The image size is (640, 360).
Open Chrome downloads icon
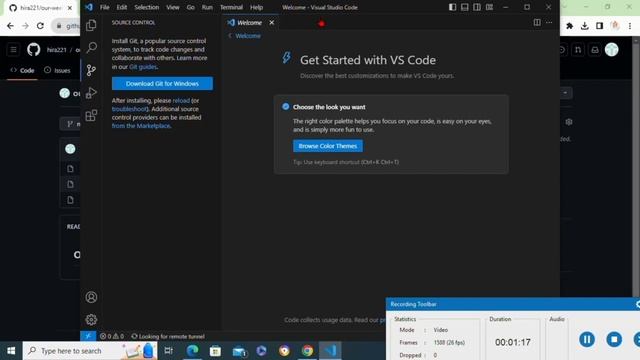[x=584, y=26]
